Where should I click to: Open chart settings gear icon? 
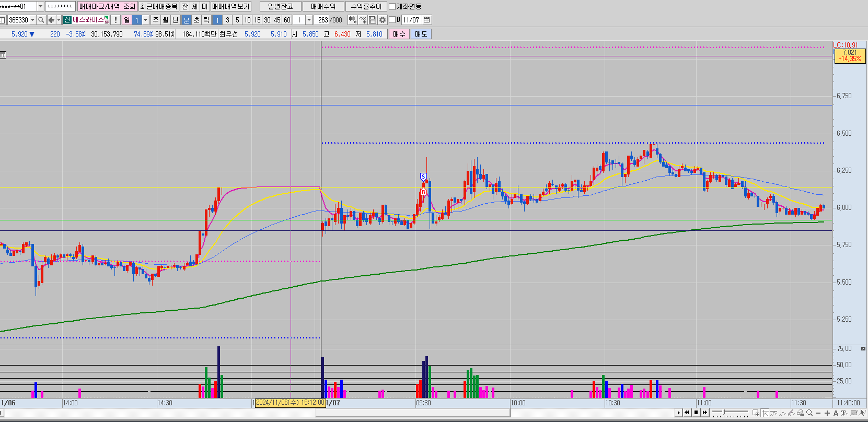383,20
